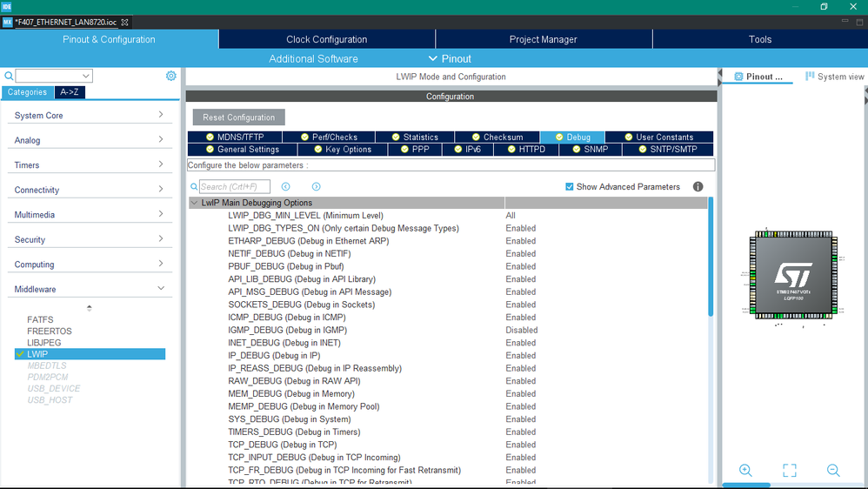Go to previous search result arrow icon

285,186
